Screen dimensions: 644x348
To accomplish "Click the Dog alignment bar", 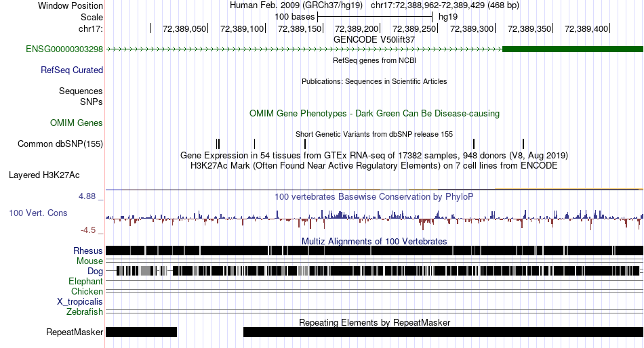I will click(x=374, y=271).
